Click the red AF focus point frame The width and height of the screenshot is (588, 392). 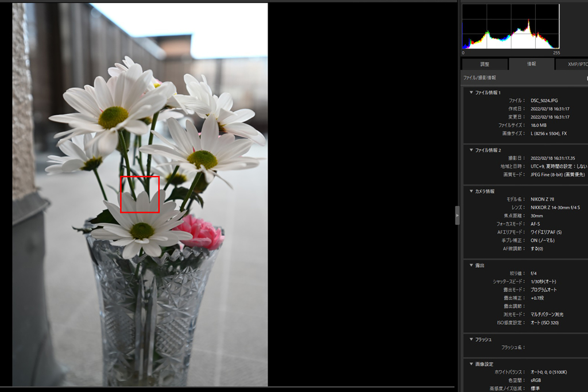click(x=140, y=194)
